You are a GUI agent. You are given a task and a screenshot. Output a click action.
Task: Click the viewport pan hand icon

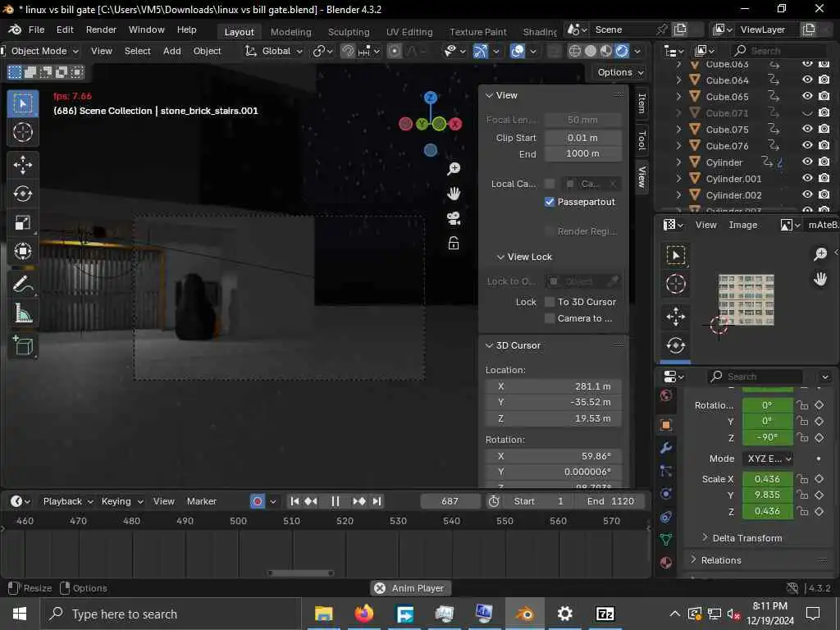453,194
